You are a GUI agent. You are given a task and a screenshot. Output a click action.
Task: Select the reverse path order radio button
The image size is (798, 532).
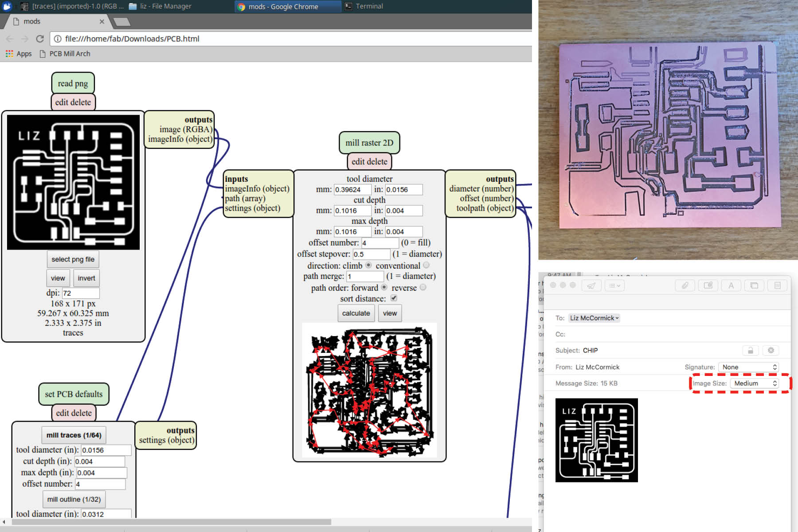[x=423, y=287]
